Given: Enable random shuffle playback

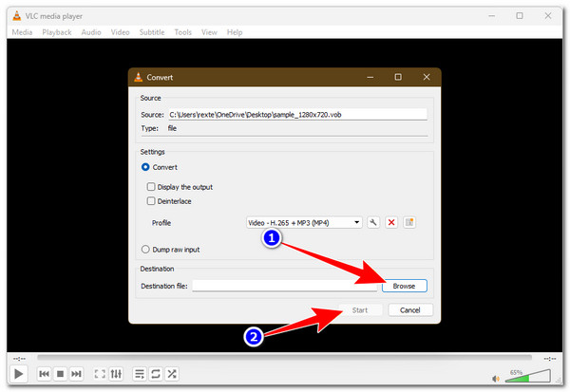Looking at the screenshot, I should (172, 374).
